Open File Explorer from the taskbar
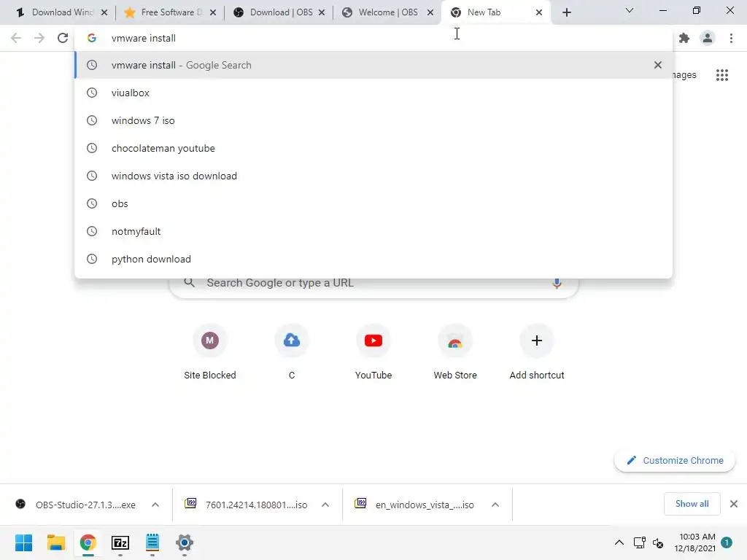The width and height of the screenshot is (747, 560). tap(55, 542)
